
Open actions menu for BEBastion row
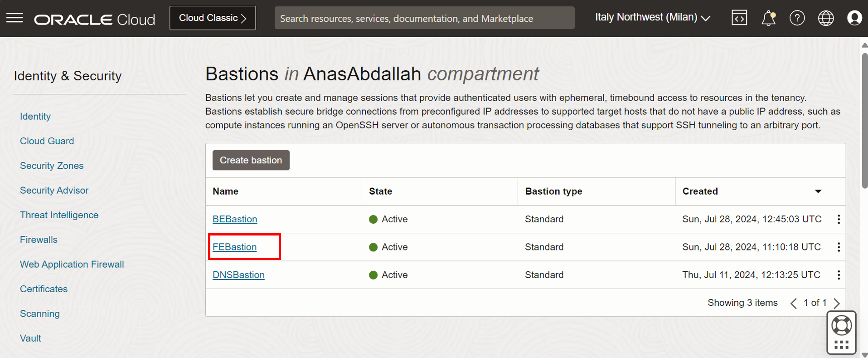tap(839, 219)
